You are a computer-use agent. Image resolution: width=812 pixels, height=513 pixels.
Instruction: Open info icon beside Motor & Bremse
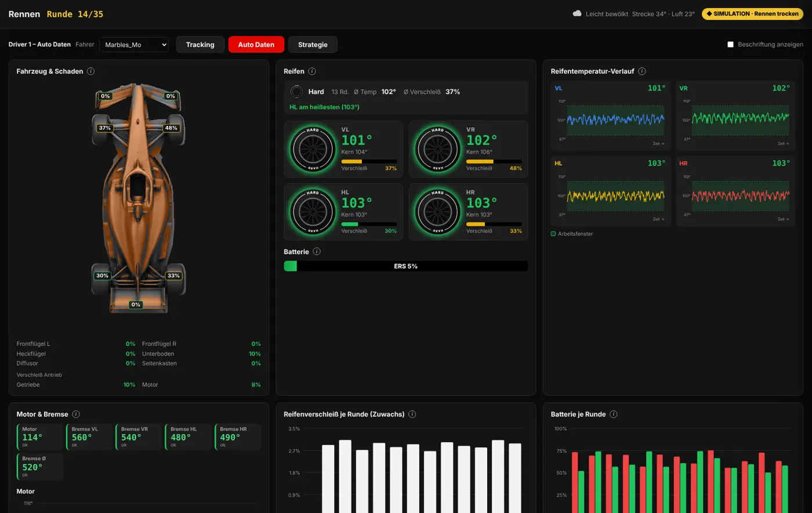coord(76,414)
